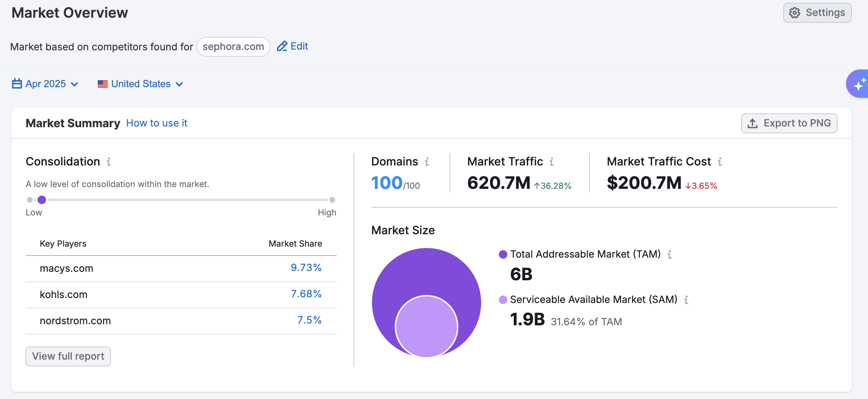
Task: Click Export to PNG button
Action: [789, 123]
